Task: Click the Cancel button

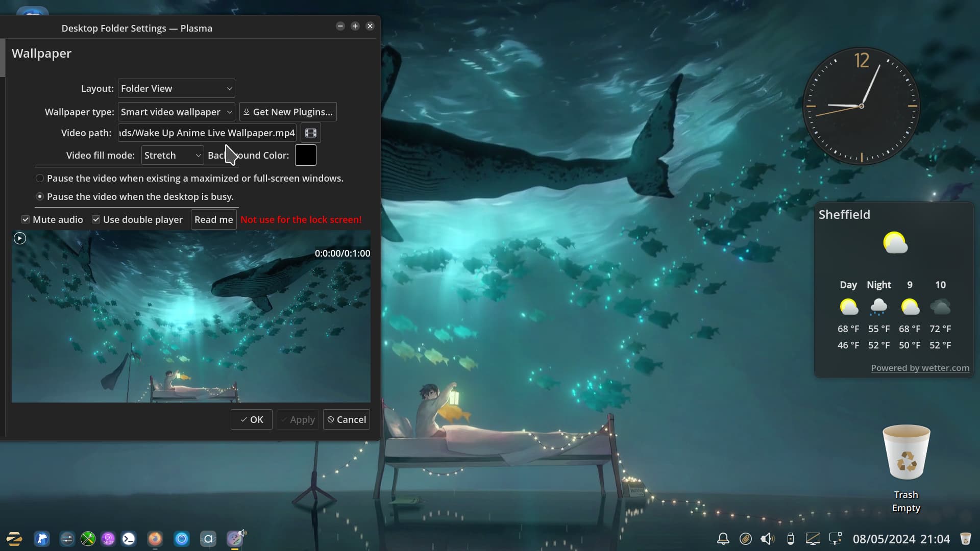Action: pyautogui.click(x=347, y=419)
